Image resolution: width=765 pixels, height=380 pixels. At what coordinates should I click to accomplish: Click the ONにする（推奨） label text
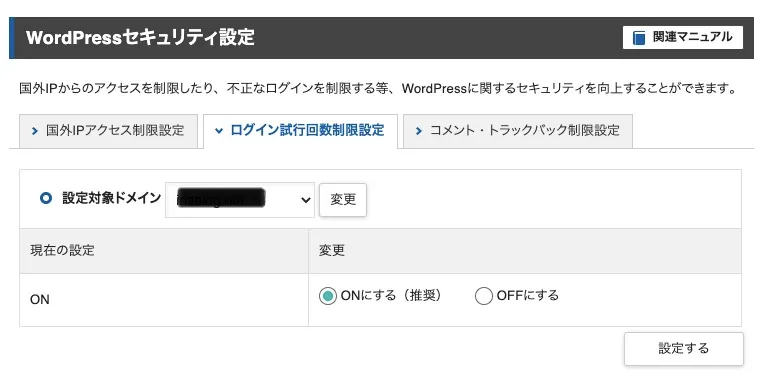391,295
